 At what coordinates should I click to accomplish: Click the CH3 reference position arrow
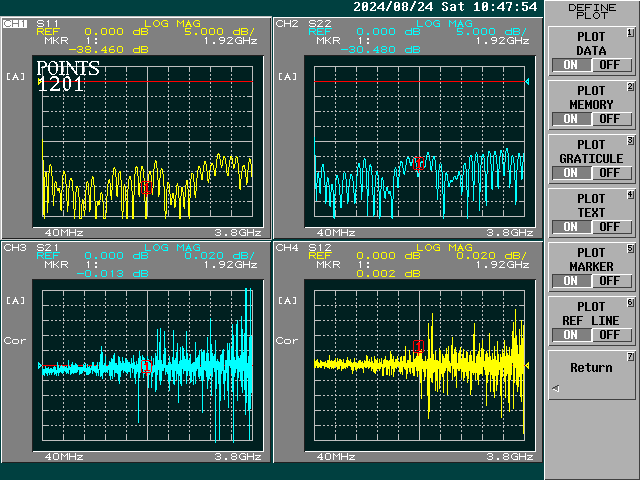click(41, 367)
